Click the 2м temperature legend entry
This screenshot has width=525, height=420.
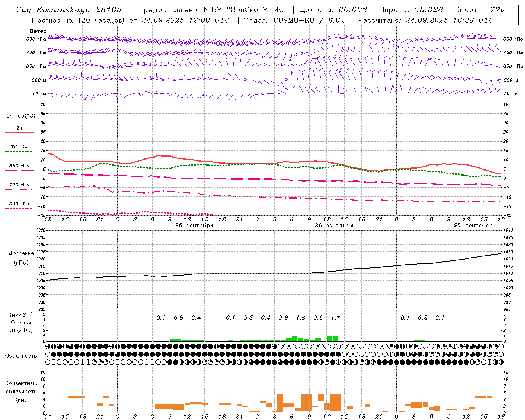click(19, 128)
